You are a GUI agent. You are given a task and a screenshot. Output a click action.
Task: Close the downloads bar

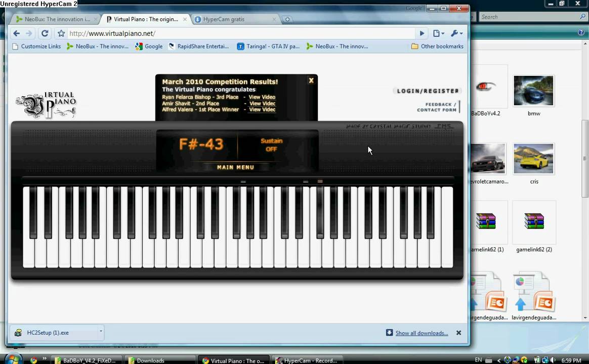coord(458,333)
